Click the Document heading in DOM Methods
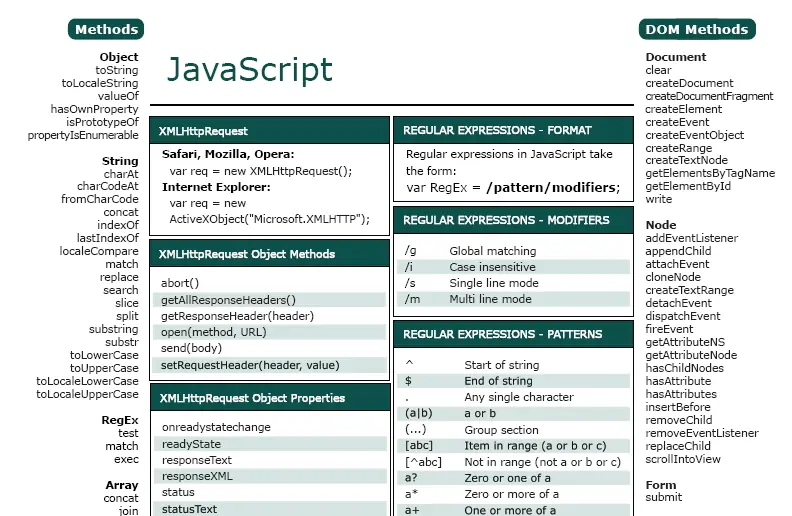Image resolution: width=792 pixels, height=516 pixels. [676, 57]
